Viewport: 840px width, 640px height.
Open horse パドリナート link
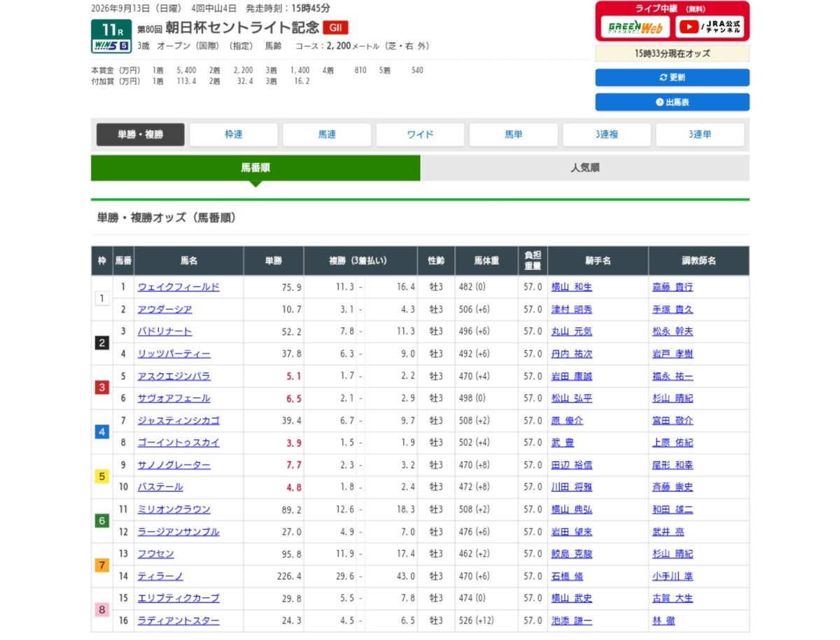coord(164,332)
